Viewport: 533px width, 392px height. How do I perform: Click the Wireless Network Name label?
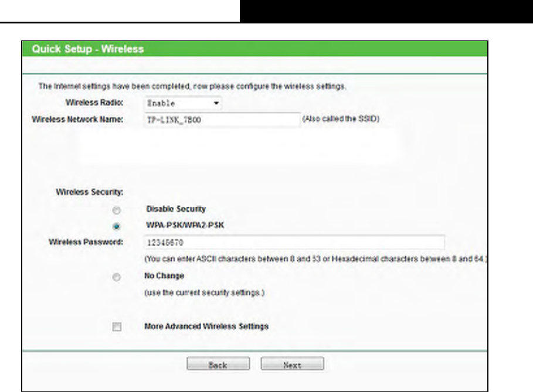click(x=77, y=119)
